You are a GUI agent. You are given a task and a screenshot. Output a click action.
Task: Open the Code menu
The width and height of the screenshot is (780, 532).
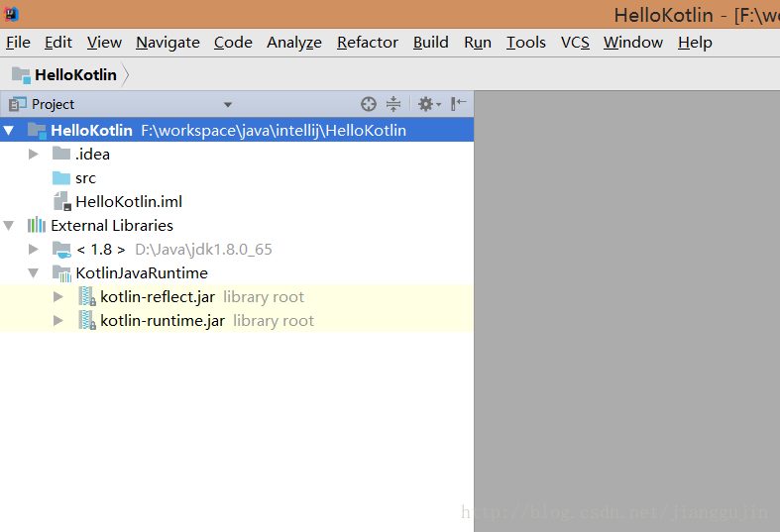coord(233,43)
